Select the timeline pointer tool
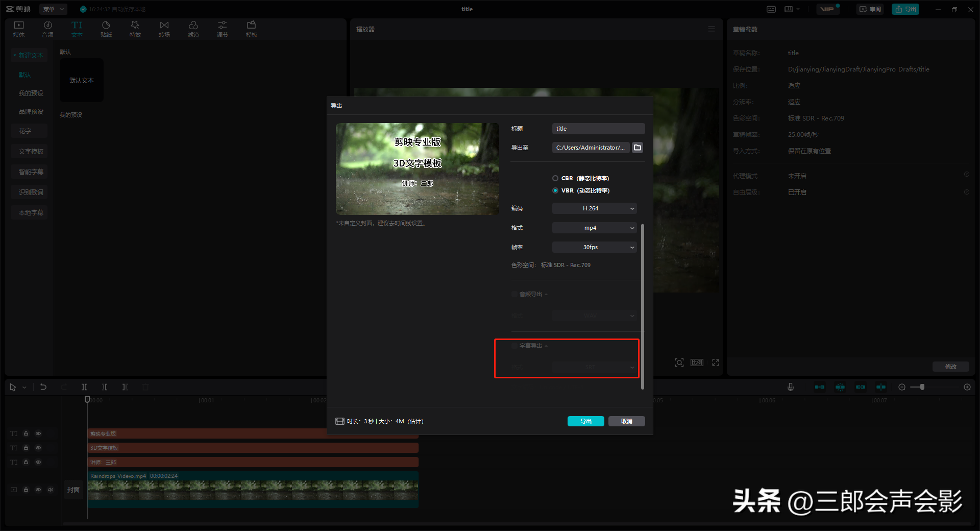The image size is (980, 531). [13, 388]
